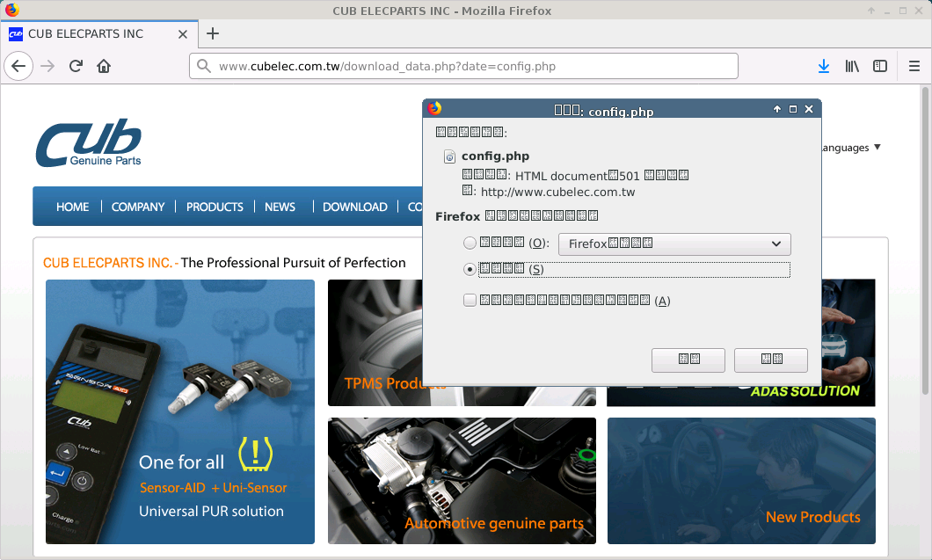
Task: Expand the Languages dropdown arrow
Action: click(x=877, y=147)
